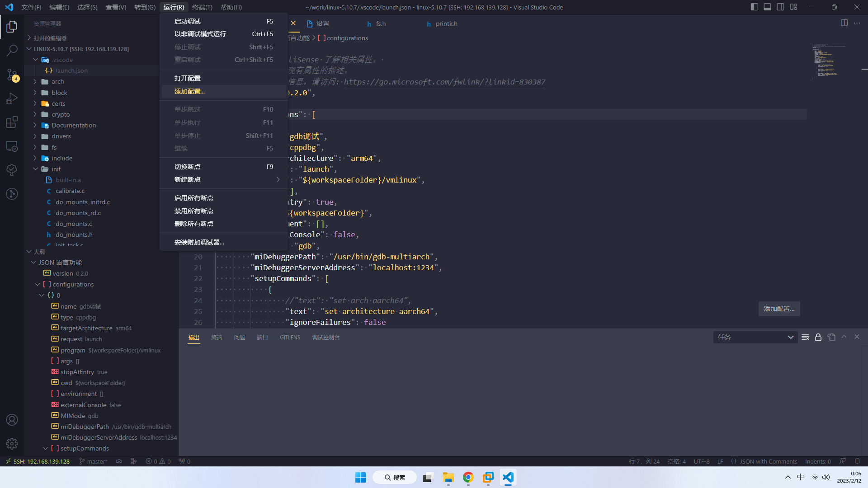Viewport: 868px width, 488px height.
Task: Open Chrome from the taskbar
Action: [x=468, y=477]
